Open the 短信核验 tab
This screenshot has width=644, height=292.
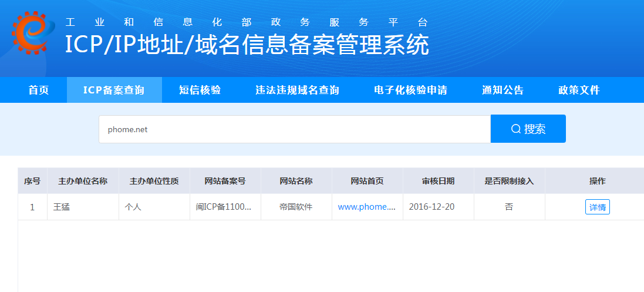[x=200, y=90]
